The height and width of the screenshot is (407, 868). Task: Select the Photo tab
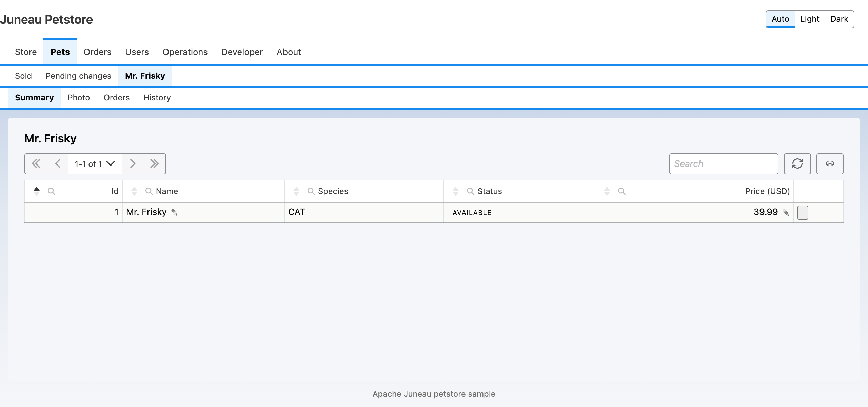(x=79, y=98)
